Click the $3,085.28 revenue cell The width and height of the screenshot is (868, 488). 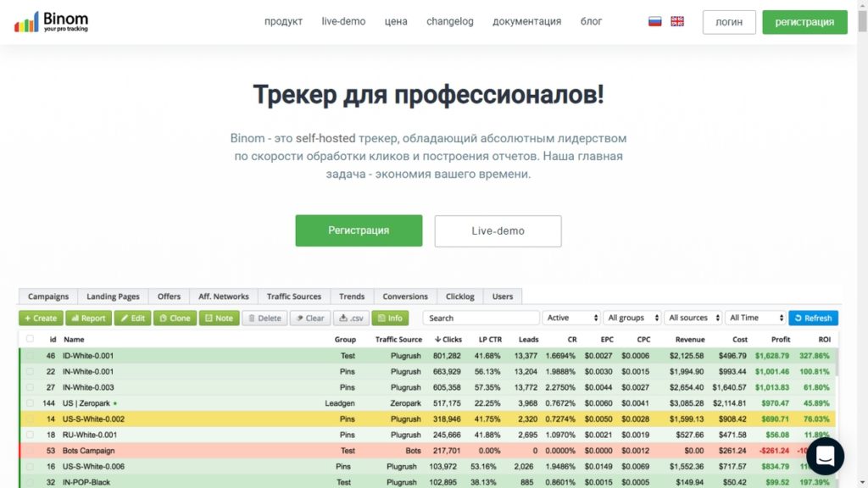(687, 403)
